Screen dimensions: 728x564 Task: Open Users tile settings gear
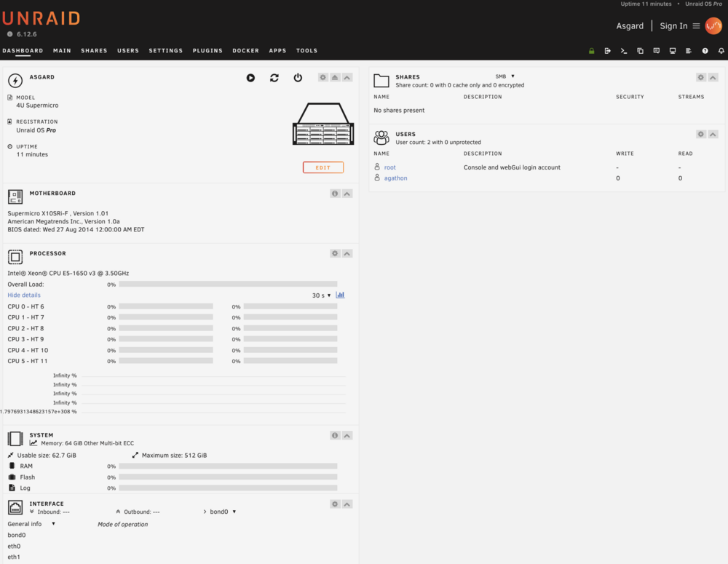pos(700,134)
